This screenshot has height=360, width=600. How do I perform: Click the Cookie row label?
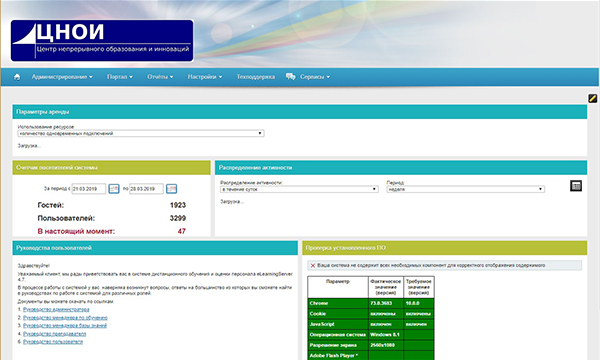318,314
